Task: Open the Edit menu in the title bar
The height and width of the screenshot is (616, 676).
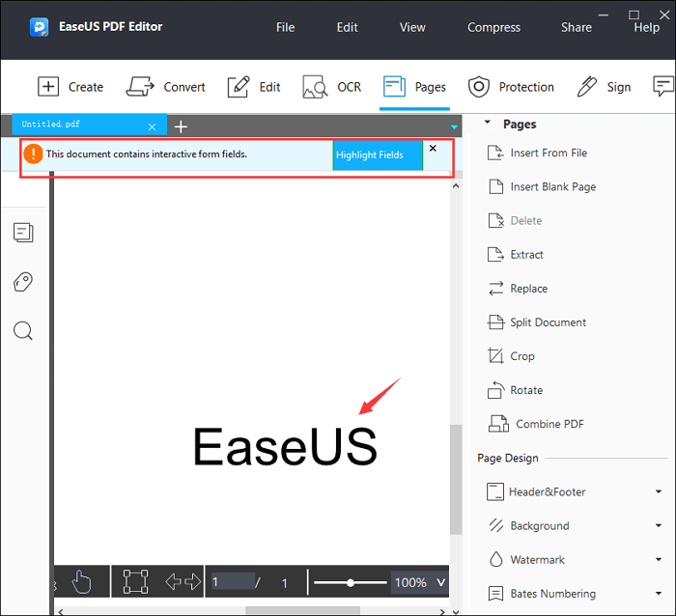Action: (347, 27)
